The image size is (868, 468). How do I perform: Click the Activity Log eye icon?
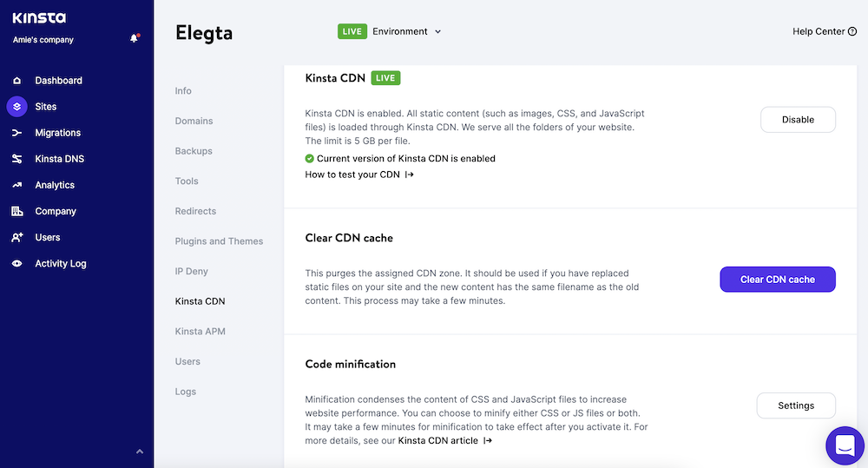point(17,264)
